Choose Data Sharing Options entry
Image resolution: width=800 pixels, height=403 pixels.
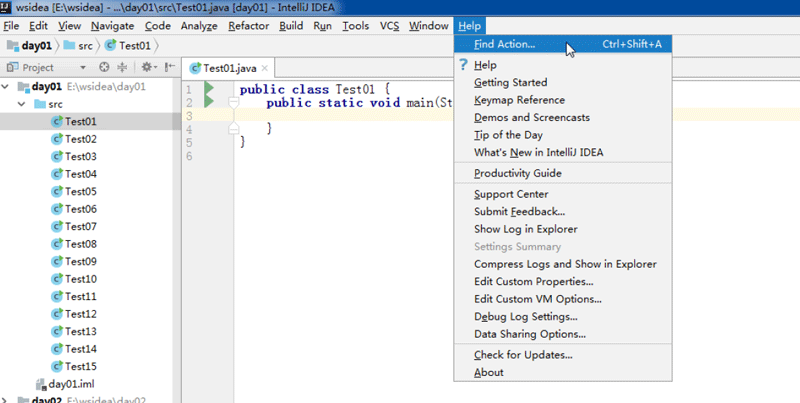click(x=563, y=334)
